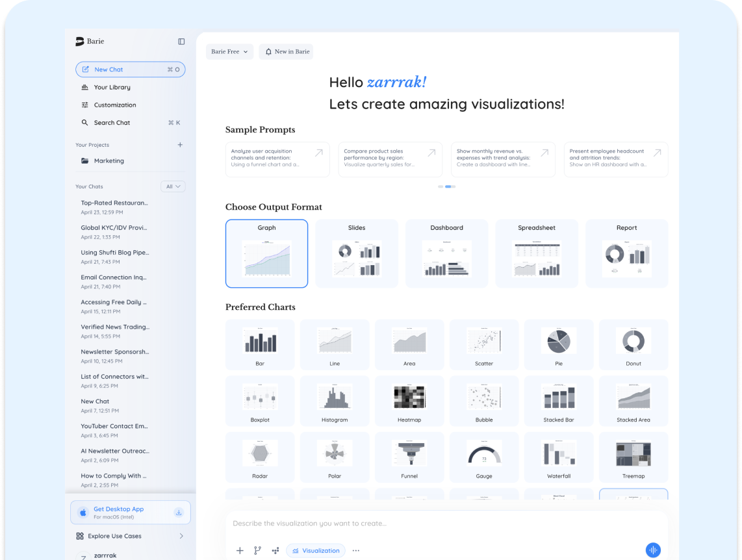Select the Bubble chart type

[484, 401]
